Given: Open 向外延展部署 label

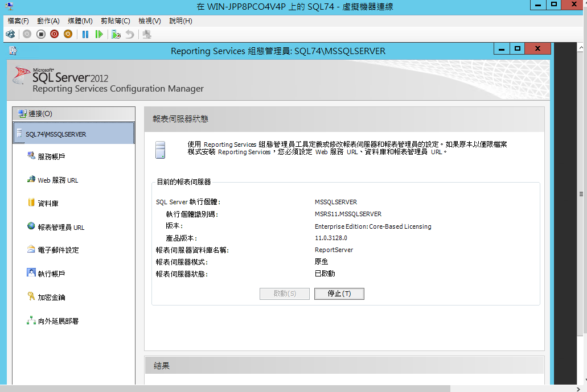Looking at the screenshot, I should [x=59, y=321].
